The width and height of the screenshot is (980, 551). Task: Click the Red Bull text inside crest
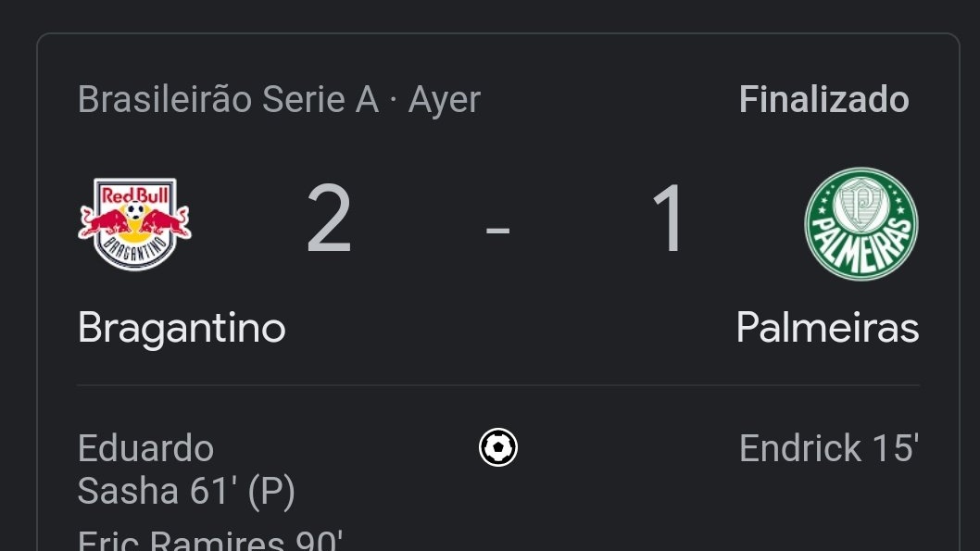(x=135, y=194)
